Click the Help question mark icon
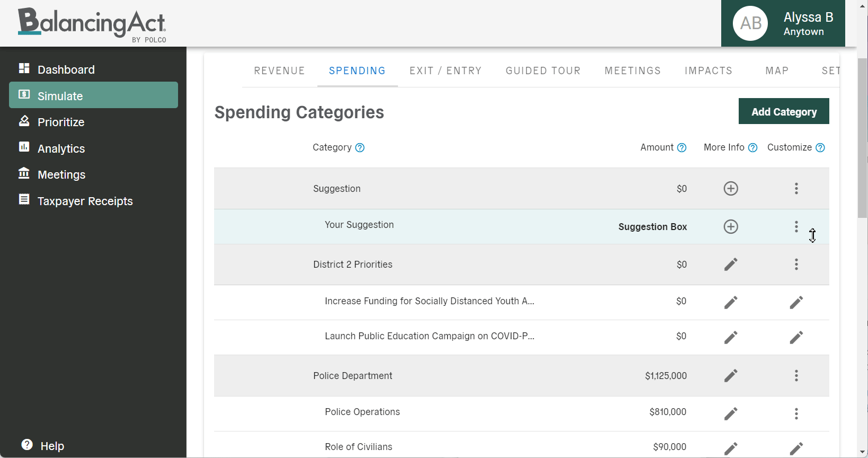This screenshot has height=458, width=868. point(27,445)
